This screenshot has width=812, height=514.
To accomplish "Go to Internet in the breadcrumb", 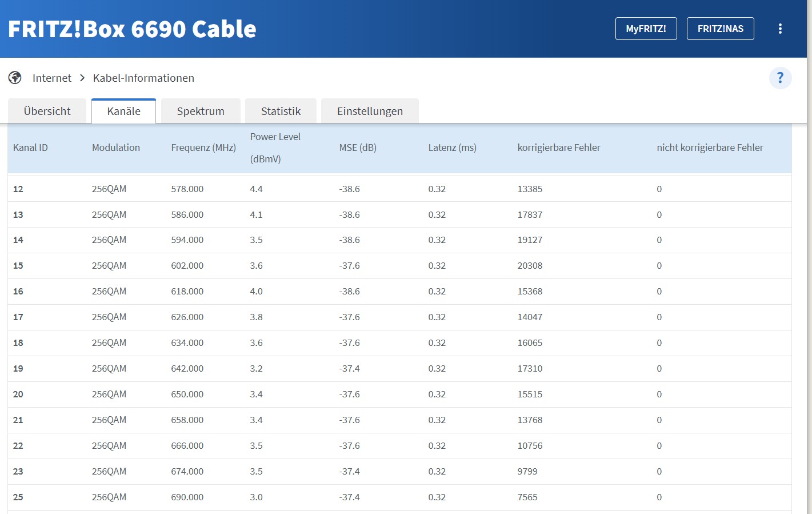I will point(52,78).
